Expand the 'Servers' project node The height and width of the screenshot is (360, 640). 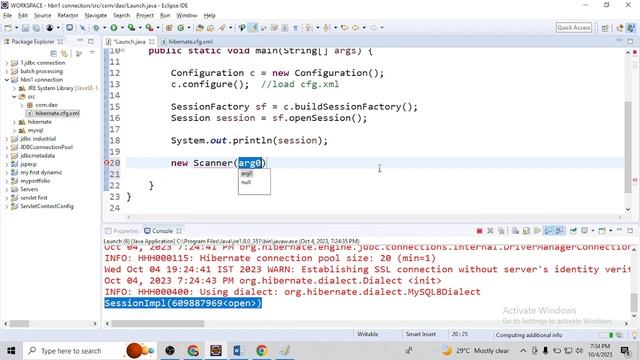7,189
